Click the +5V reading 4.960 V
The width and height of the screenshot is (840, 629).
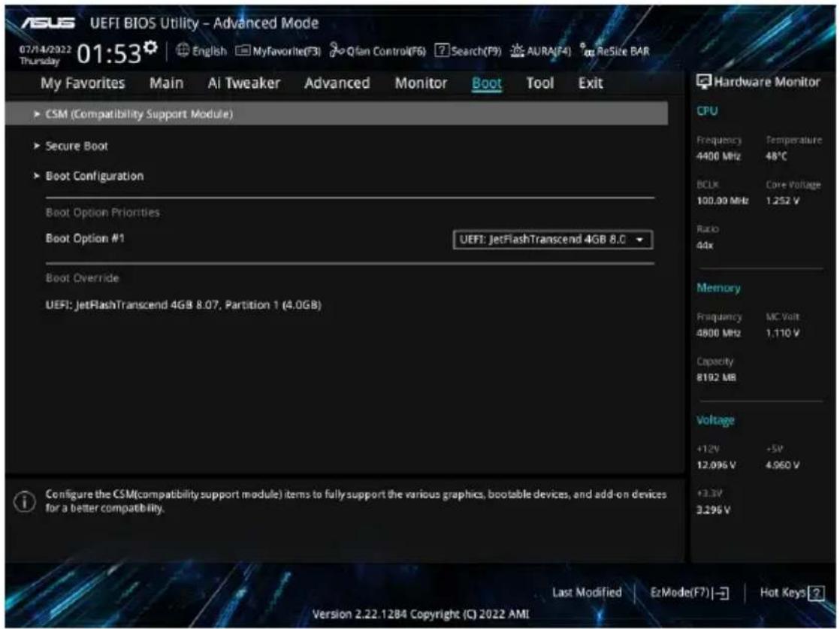782,465
